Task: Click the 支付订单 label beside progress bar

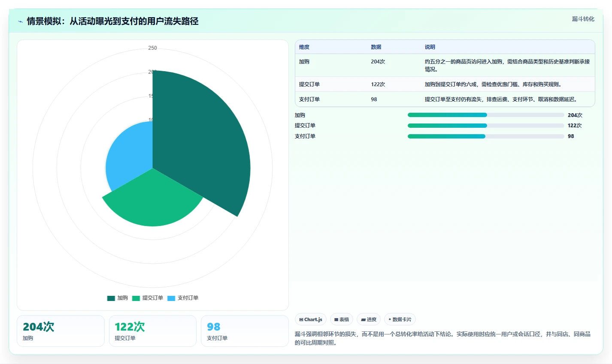Action: (305, 136)
